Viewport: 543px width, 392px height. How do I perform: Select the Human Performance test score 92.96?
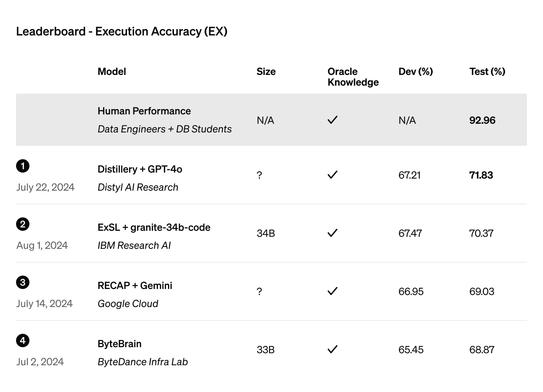tap(482, 120)
